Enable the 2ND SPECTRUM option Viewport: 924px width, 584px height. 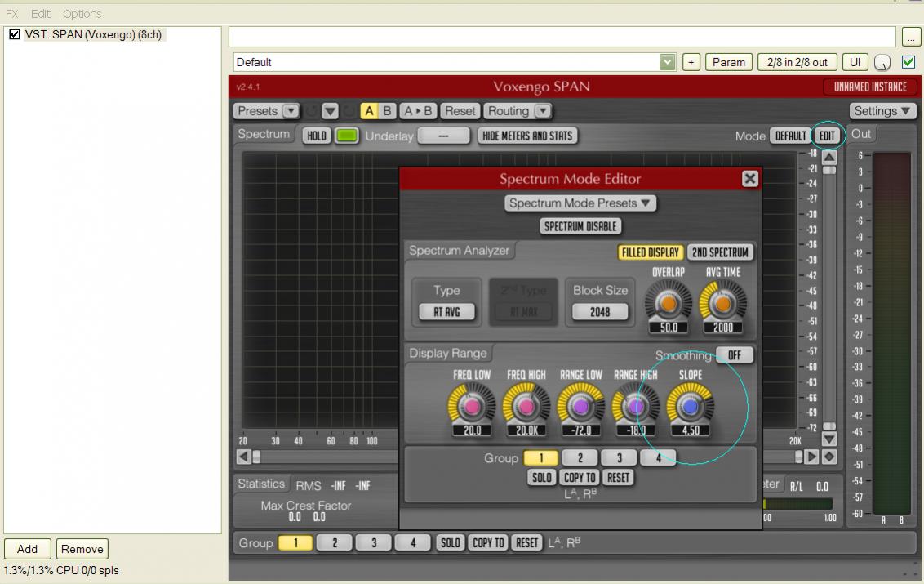pyautogui.click(x=719, y=252)
